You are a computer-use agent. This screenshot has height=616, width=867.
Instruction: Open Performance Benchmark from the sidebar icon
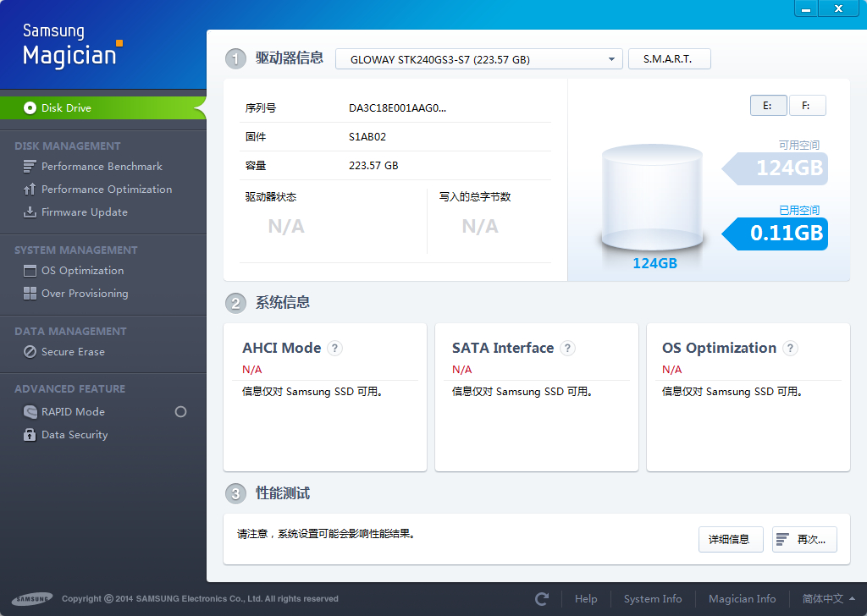click(x=30, y=167)
